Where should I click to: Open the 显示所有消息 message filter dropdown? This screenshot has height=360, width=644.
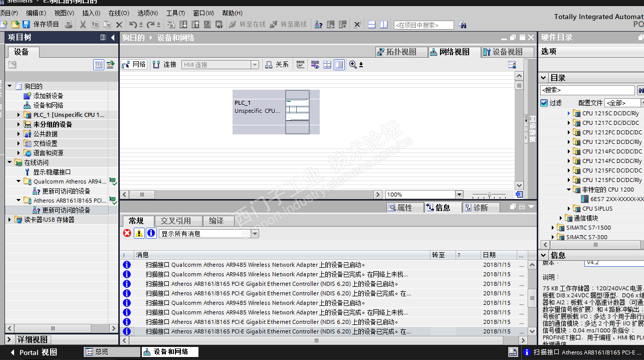click(255, 234)
